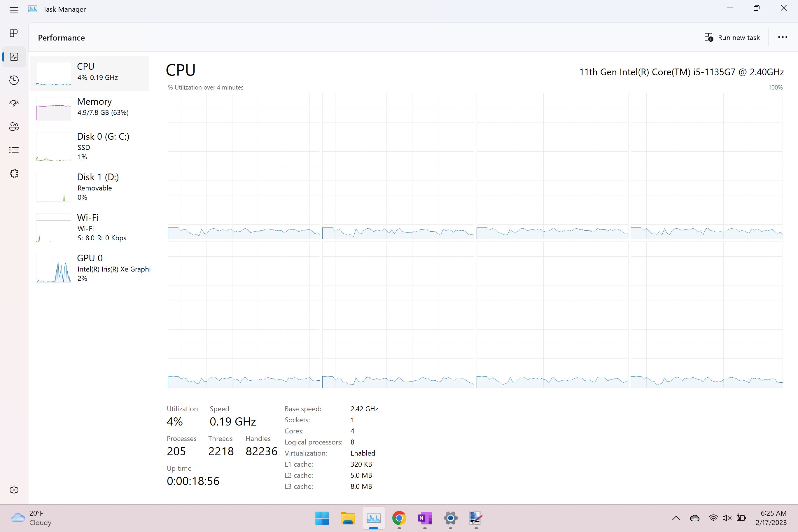Open the weather widget showing 20°F Cloudy
Viewport: 798px width, 532px height.
point(31,518)
